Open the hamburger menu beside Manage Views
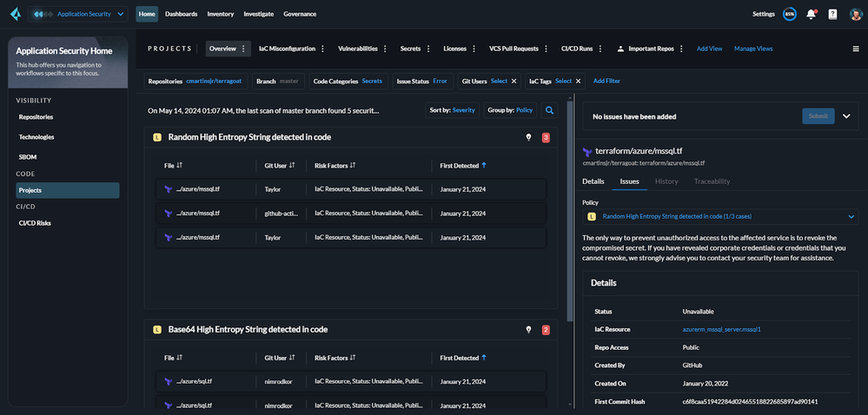The width and height of the screenshot is (868, 415). (855, 49)
